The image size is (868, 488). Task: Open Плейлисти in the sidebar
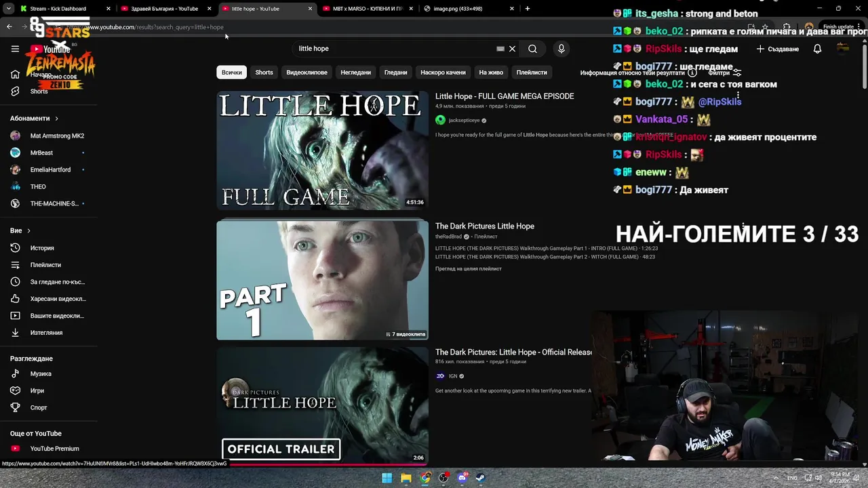click(45, 265)
